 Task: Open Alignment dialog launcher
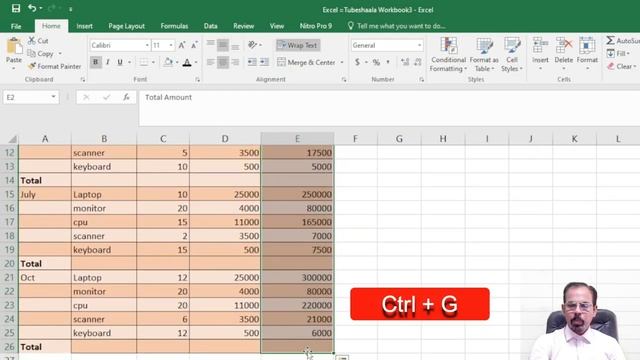click(x=344, y=80)
